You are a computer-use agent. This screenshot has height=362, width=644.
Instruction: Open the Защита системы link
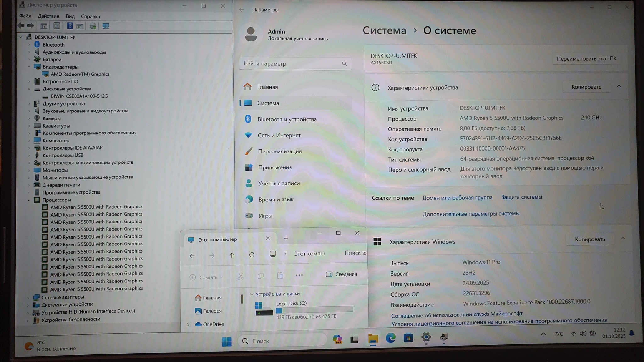point(521,197)
